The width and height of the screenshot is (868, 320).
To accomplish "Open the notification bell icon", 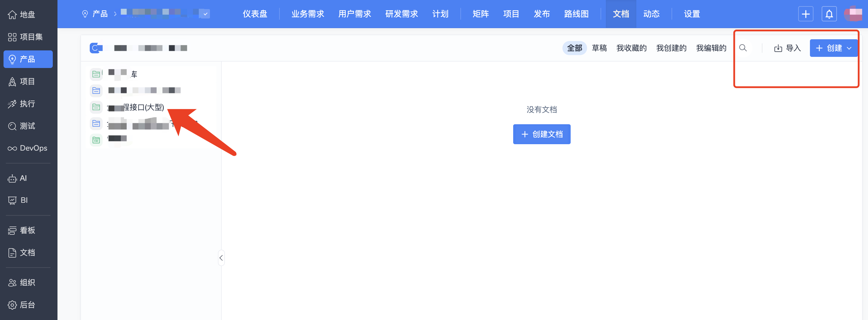I will coord(829,14).
